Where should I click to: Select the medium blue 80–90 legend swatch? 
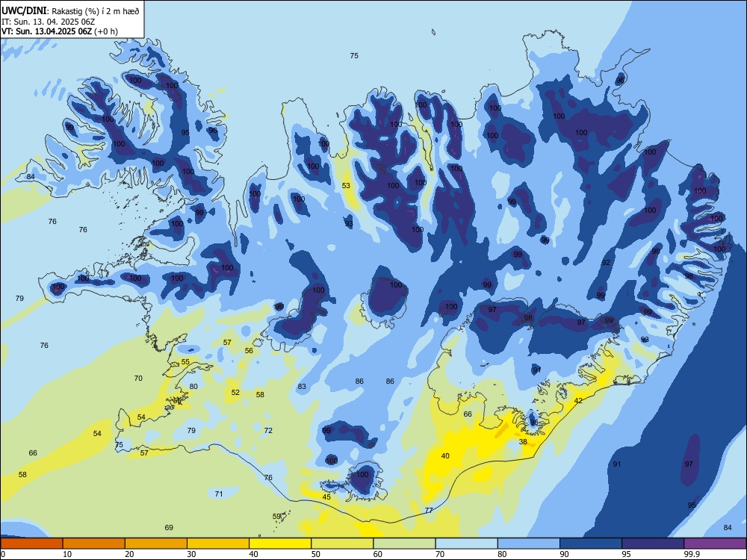pyautogui.click(x=529, y=544)
